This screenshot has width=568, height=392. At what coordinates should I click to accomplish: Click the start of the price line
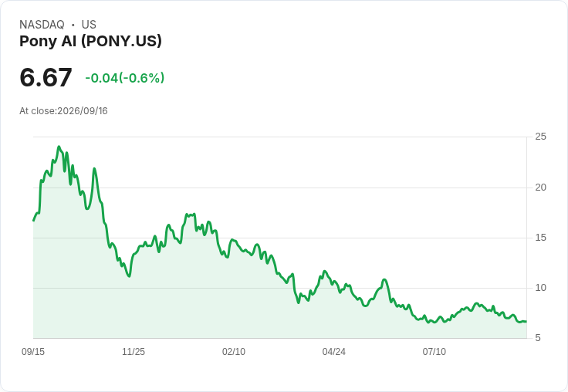click(x=34, y=220)
